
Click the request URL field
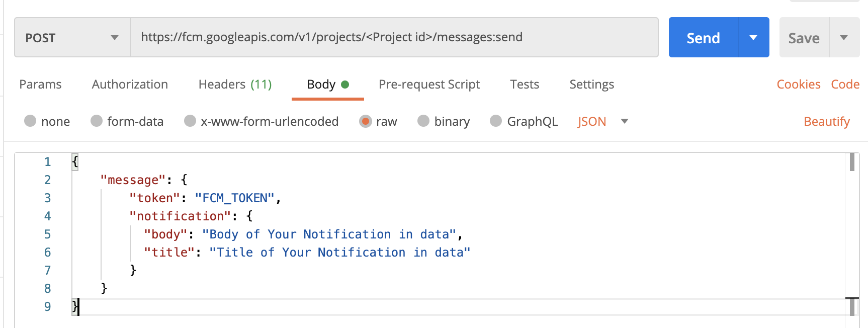click(x=394, y=38)
